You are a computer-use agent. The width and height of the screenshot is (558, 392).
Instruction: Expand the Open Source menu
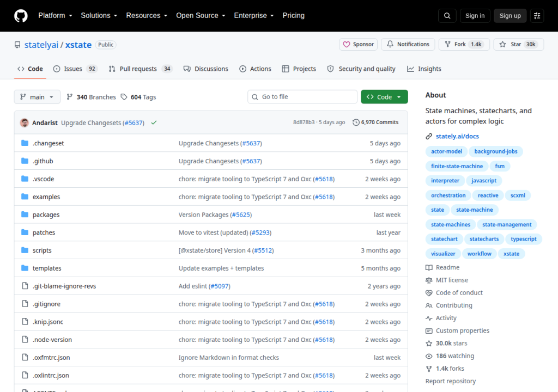(x=201, y=16)
